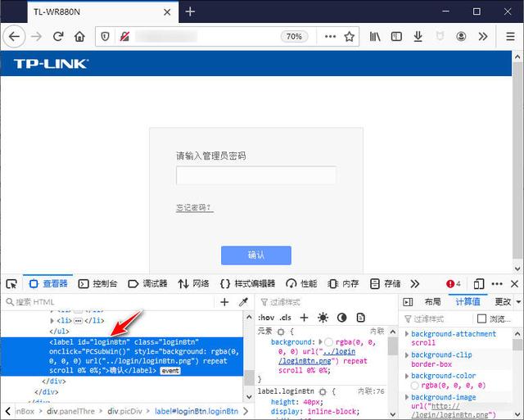Switch to 控制台 console tab
The image size is (524, 420).
click(x=97, y=284)
